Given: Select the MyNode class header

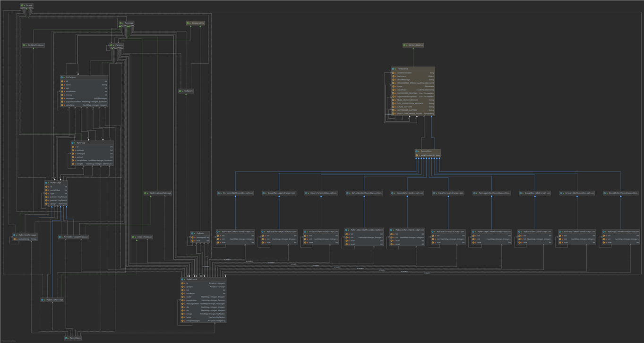Looking at the screenshot, I should click(200, 233).
